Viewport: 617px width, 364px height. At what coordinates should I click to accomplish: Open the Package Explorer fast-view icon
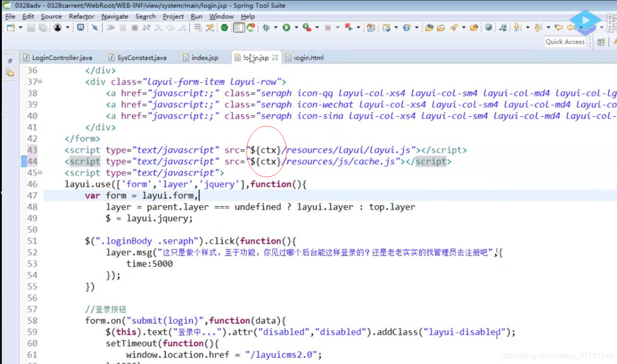pyautogui.click(x=10, y=72)
